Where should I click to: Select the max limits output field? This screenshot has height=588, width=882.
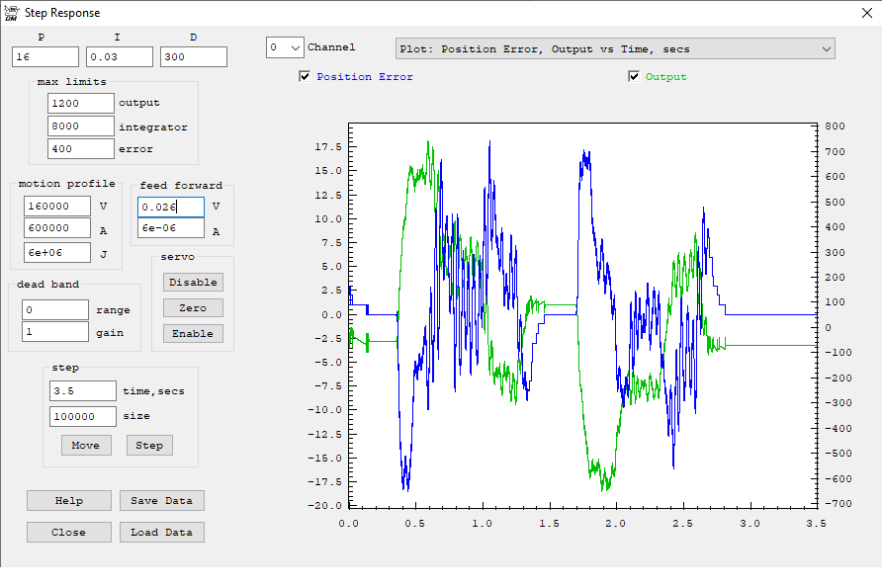80,103
